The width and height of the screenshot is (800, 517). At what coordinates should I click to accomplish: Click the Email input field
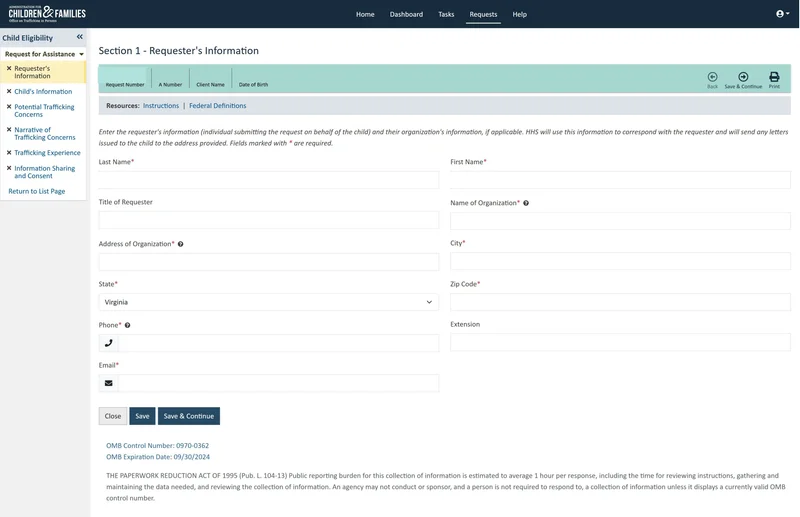[x=279, y=383]
